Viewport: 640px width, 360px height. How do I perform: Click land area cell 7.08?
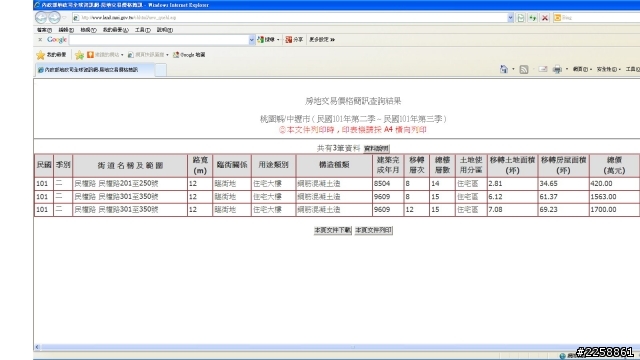(x=512, y=209)
